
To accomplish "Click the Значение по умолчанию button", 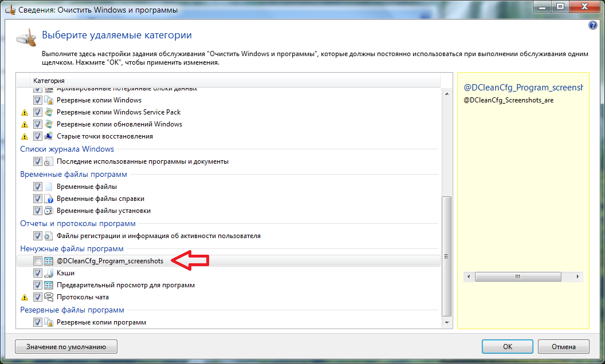I will pos(66,346).
